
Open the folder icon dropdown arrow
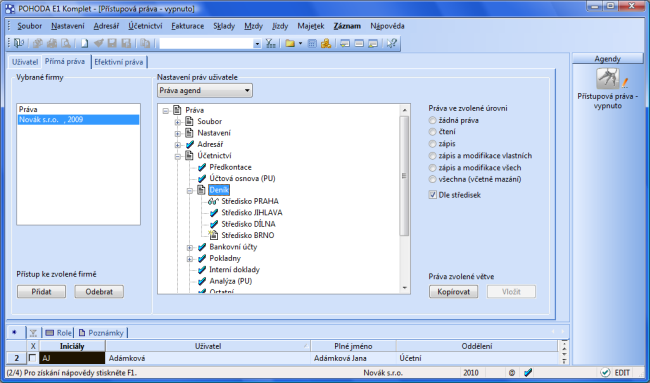300,43
